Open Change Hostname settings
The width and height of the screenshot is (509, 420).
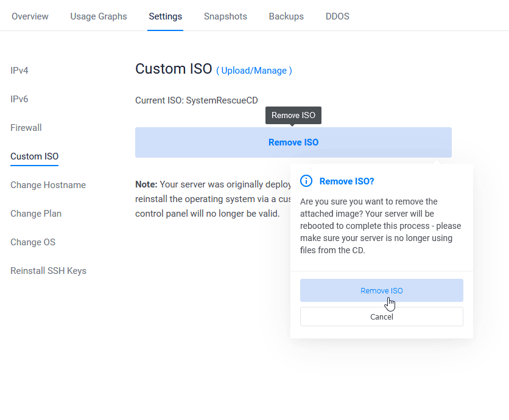point(48,185)
